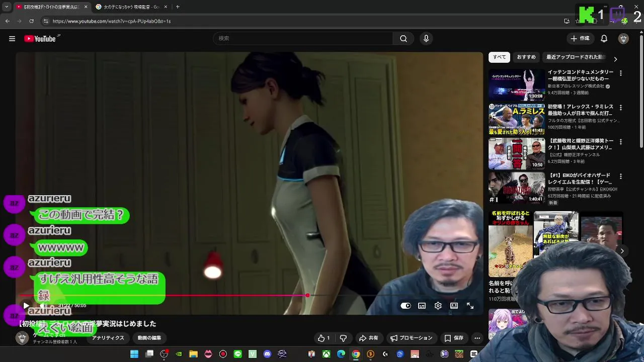Open the Xbox app in taskbar
The image size is (644, 362).
pos(327,354)
